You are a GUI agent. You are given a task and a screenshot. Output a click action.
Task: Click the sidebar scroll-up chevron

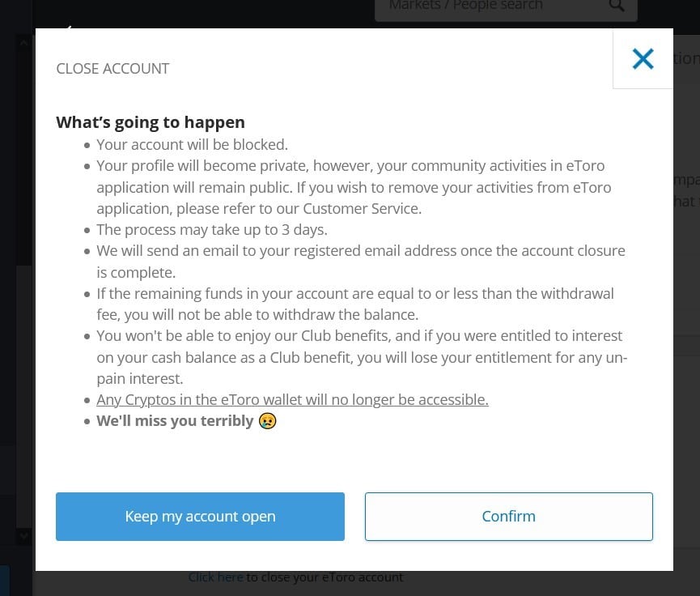click(23, 41)
